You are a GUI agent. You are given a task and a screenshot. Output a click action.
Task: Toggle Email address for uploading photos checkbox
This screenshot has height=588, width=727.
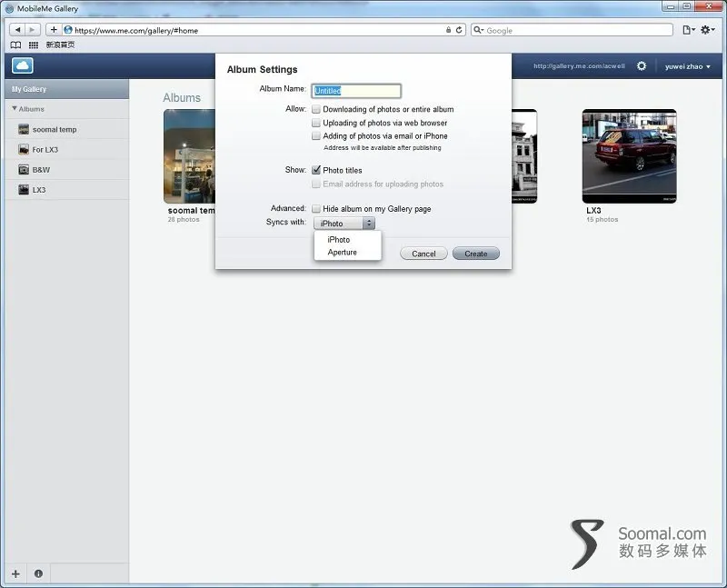click(x=316, y=184)
